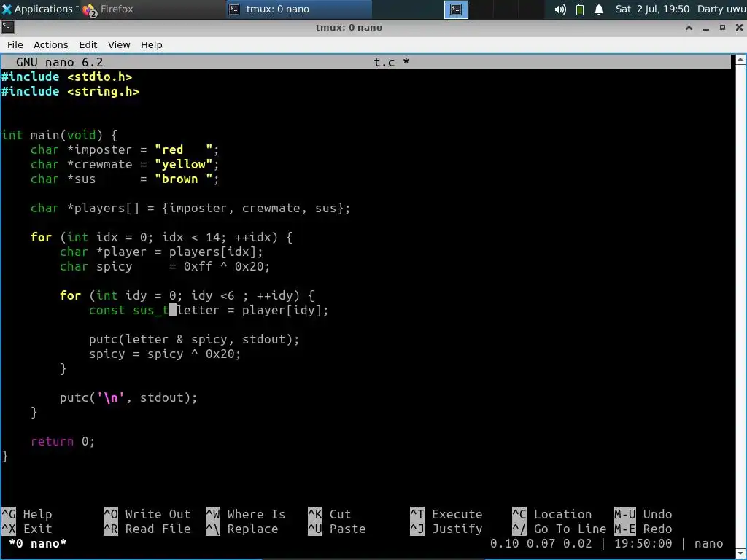Maximize the terminal window

[x=722, y=28]
